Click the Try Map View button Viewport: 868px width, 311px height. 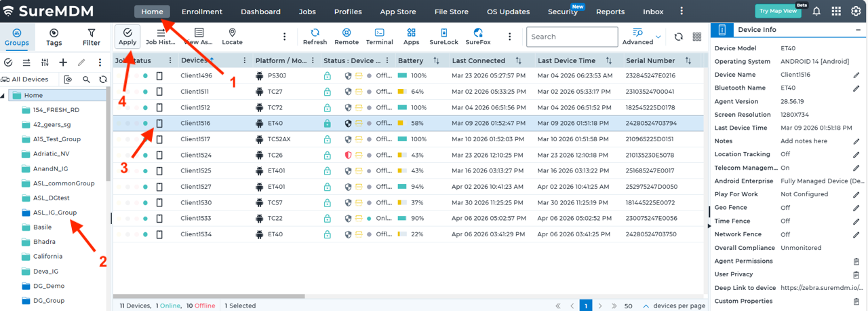coord(776,12)
